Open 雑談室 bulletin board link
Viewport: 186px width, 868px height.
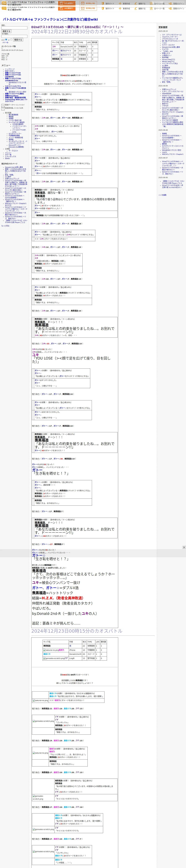click(x=11, y=117)
